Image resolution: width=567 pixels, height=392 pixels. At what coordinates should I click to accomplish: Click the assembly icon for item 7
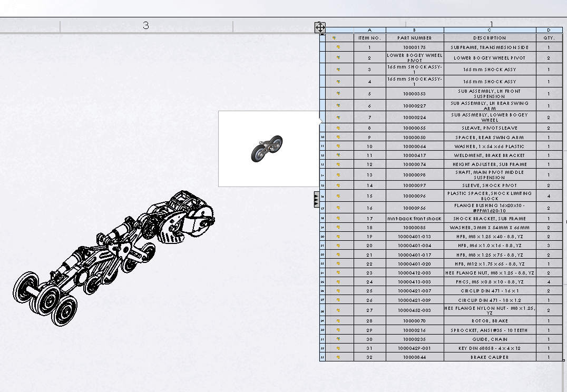(338, 117)
